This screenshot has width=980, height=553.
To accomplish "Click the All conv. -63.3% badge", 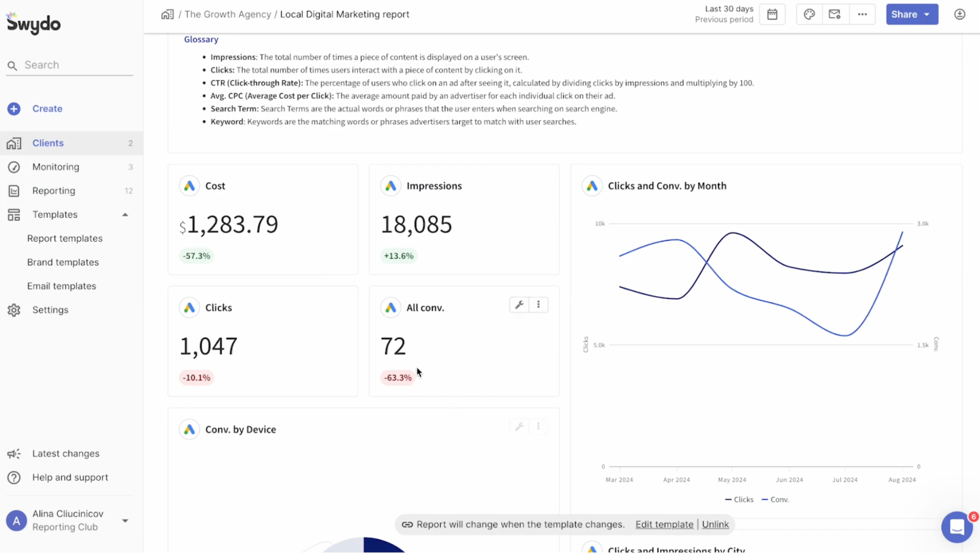I will pos(398,378).
